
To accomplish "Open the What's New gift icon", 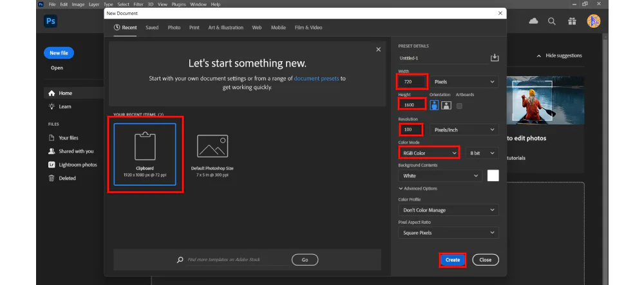I will (x=572, y=21).
